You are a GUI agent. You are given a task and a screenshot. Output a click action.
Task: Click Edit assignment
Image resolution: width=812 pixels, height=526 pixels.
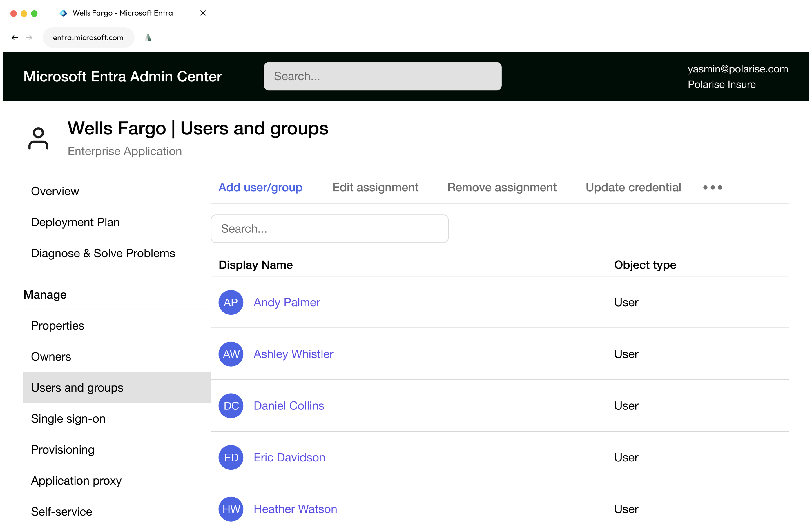tap(375, 187)
